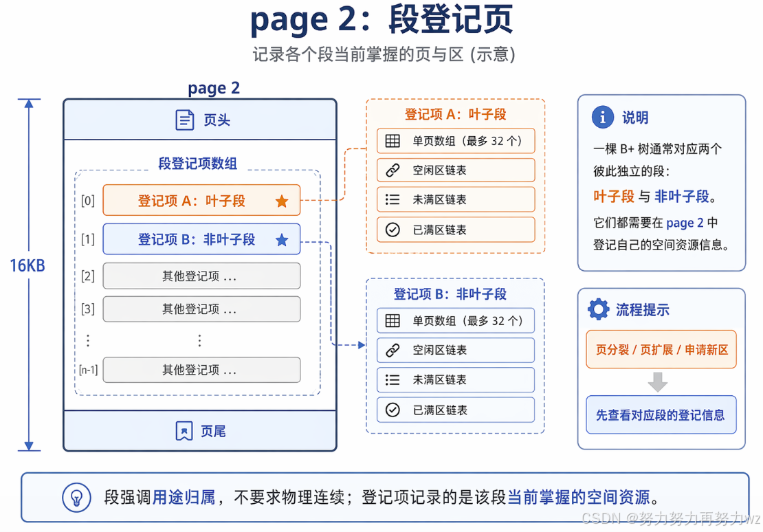Click 单页数组 (最多 32 个) in 登记项 A panel

[456, 141]
